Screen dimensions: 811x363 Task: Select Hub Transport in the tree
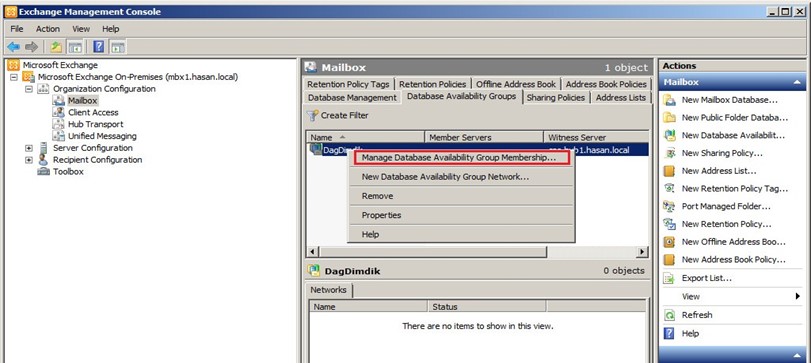(96, 125)
